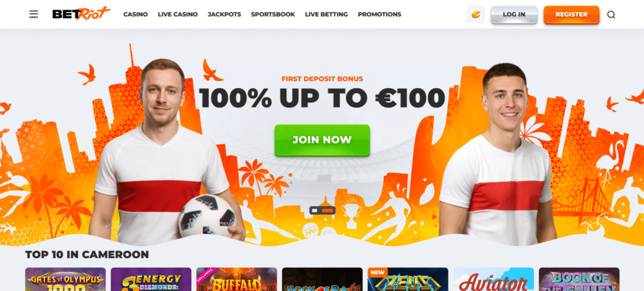644x291 pixels.
Task: Open the search magnifier icon
Action: [x=611, y=15]
